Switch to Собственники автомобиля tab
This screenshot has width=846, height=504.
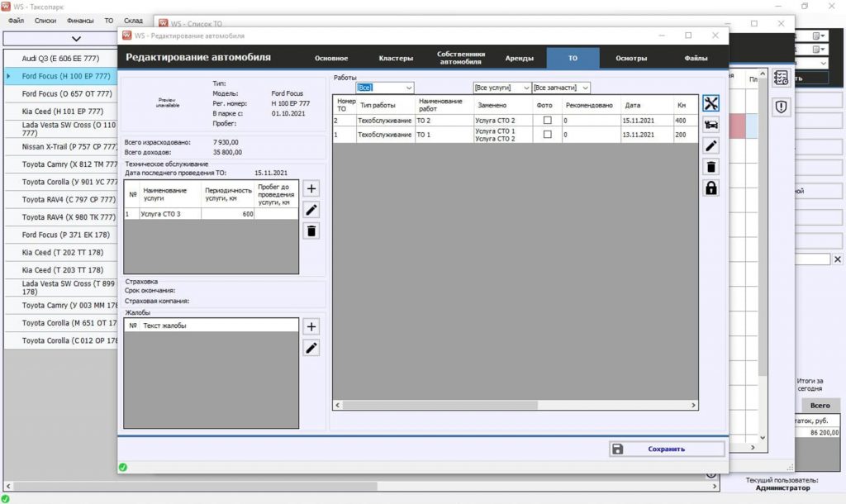tap(461, 58)
